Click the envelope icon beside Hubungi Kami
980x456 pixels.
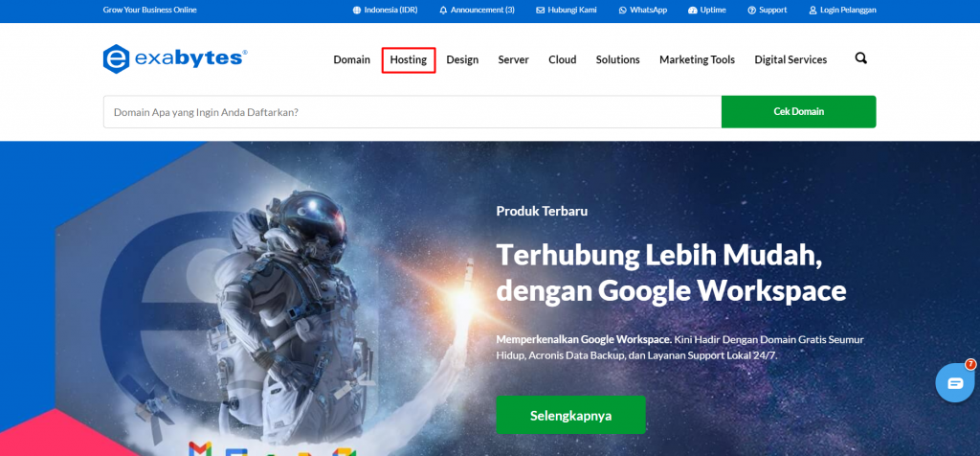pyautogui.click(x=540, y=10)
